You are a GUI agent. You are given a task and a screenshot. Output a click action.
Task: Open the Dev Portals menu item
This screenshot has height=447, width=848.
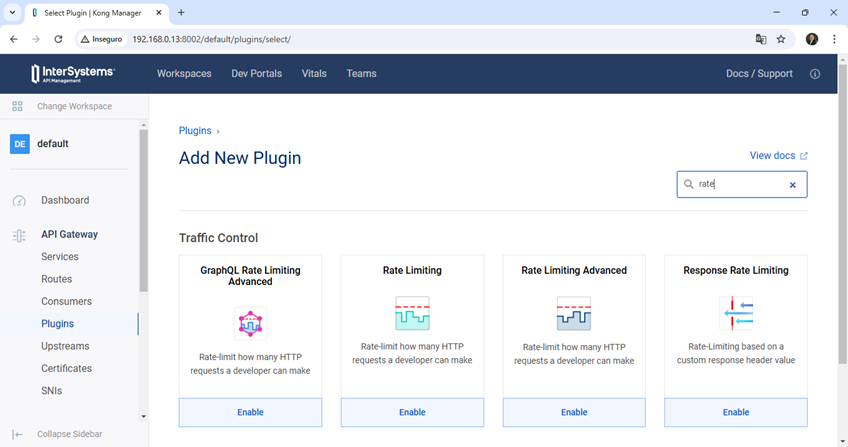[256, 74]
